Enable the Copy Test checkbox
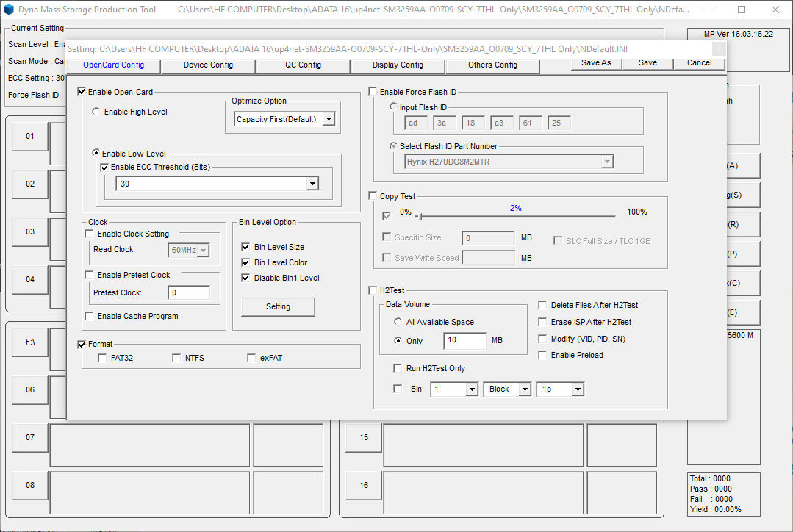 tap(373, 195)
